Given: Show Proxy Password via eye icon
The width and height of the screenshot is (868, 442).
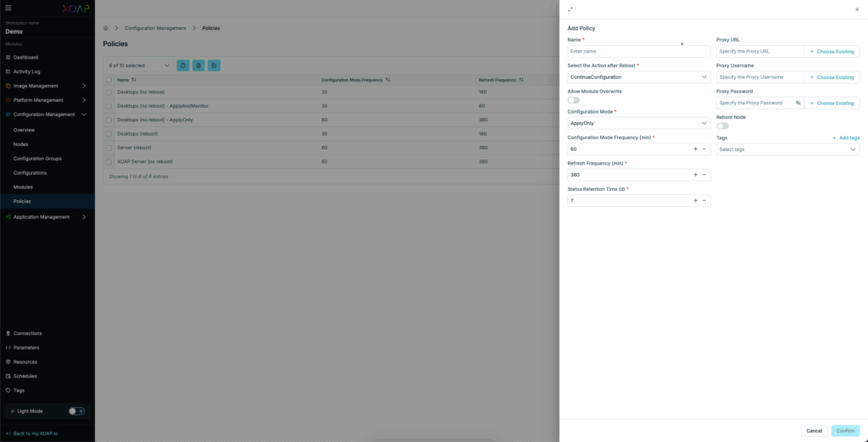Looking at the screenshot, I should 798,103.
